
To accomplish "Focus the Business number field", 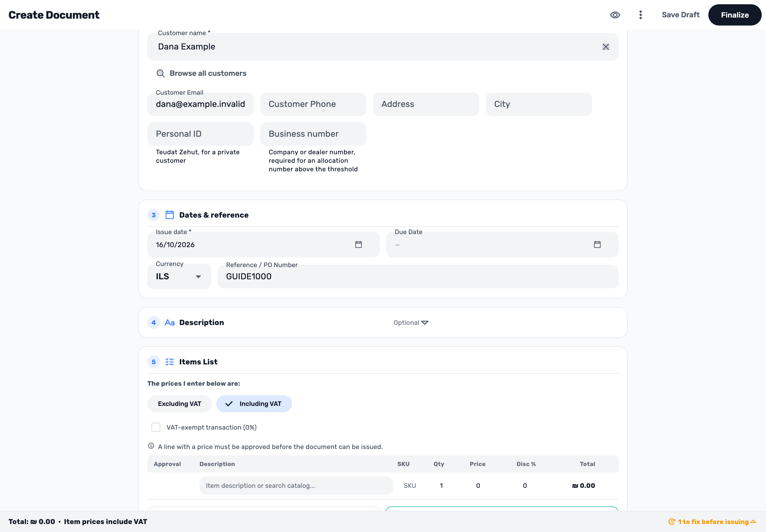I will click(x=313, y=134).
